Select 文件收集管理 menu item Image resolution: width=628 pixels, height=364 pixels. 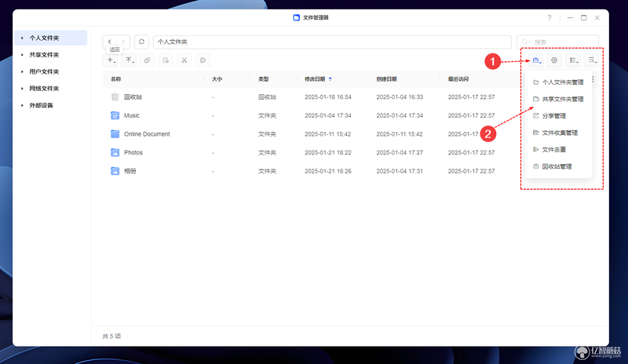[558, 133]
